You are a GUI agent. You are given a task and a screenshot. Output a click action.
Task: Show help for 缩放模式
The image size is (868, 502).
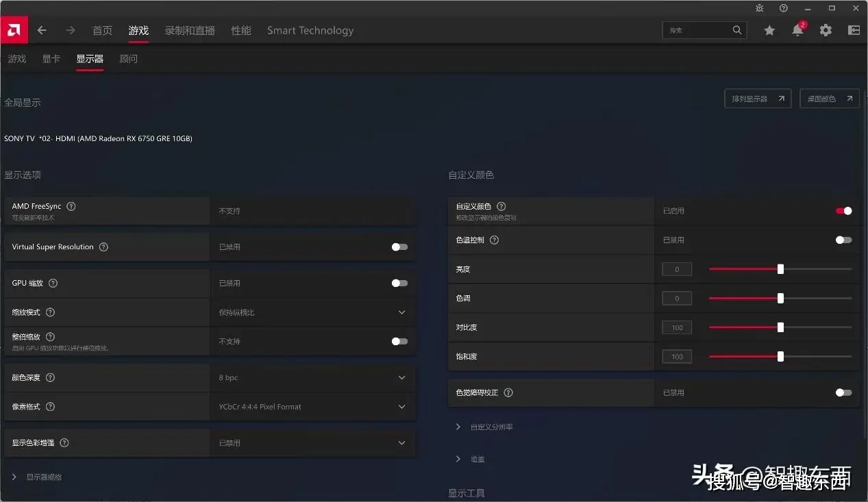click(50, 312)
